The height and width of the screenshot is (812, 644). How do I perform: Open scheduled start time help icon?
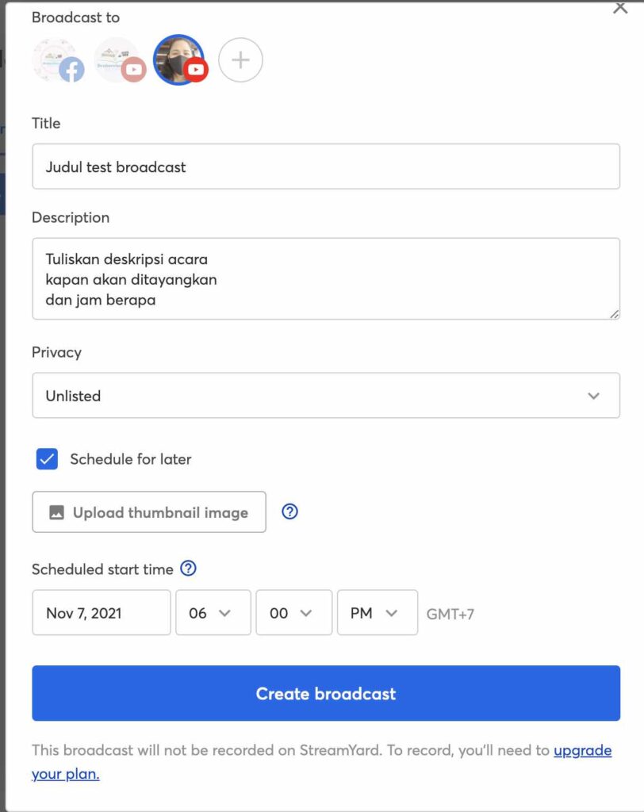pyautogui.click(x=188, y=569)
